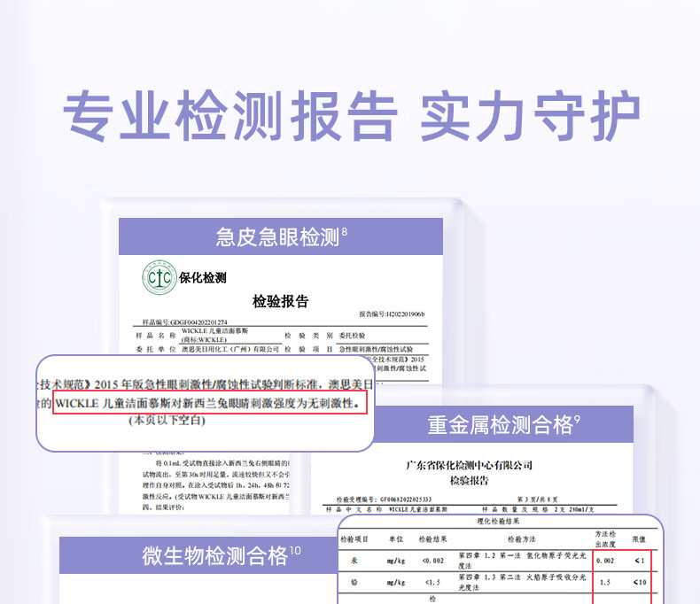Click 委托检验 in the 检验类别 row
The height and width of the screenshot is (604, 700).
pyautogui.click(x=352, y=336)
